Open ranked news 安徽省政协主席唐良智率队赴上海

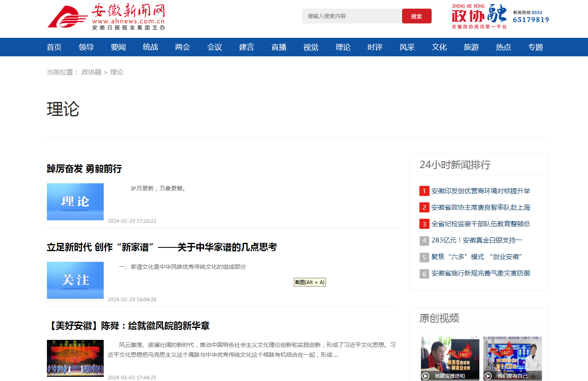point(481,208)
